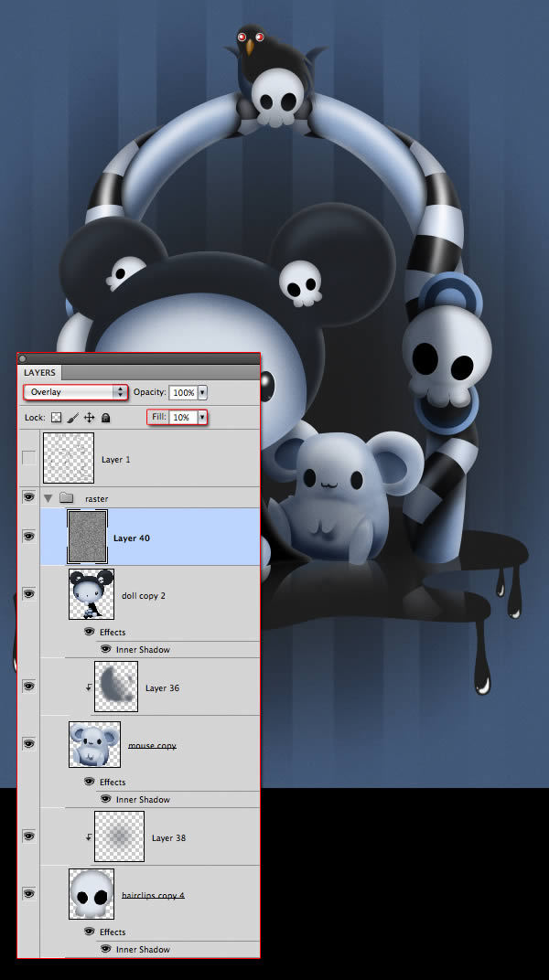Image resolution: width=549 pixels, height=980 pixels.
Task: Select the doll copy 2 layer name
Action: (143, 596)
